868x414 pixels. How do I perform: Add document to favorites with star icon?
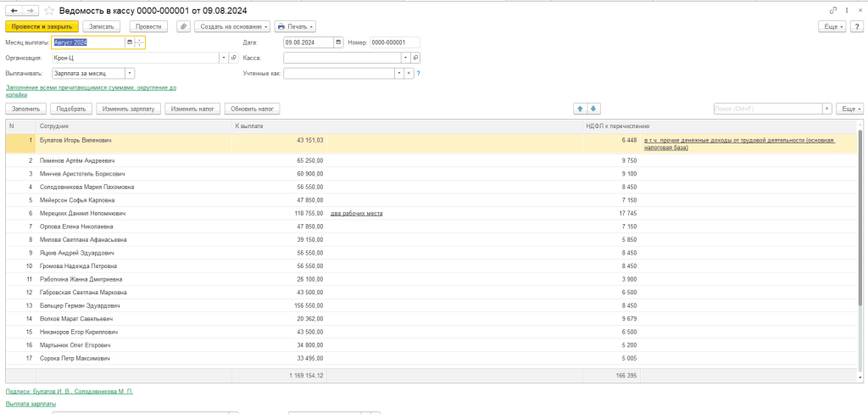(x=49, y=9)
